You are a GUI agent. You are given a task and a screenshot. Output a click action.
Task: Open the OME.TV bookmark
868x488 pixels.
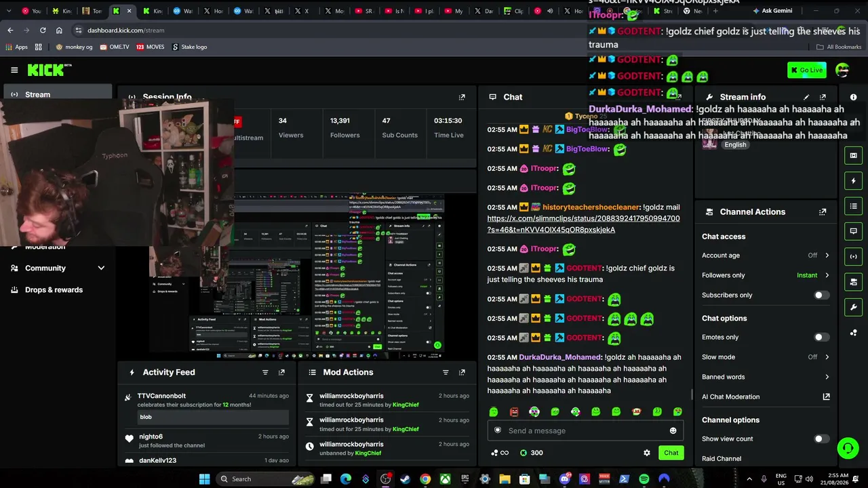coord(115,47)
